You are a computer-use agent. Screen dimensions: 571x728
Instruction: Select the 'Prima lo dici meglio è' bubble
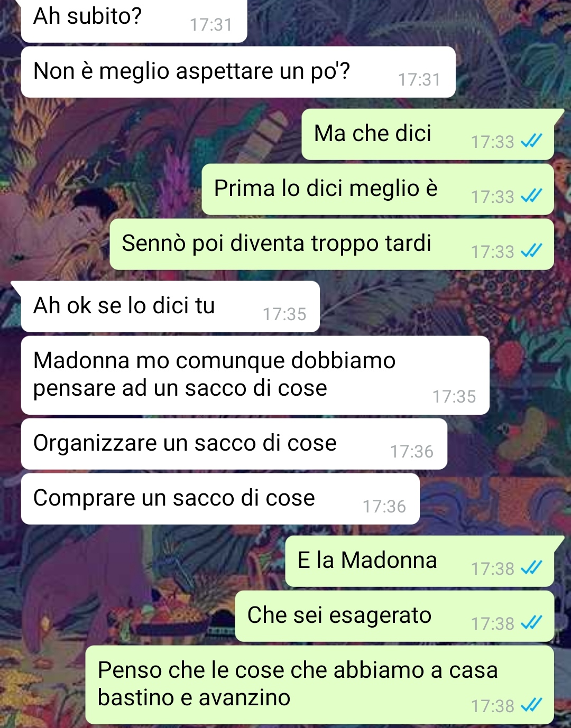point(377,189)
